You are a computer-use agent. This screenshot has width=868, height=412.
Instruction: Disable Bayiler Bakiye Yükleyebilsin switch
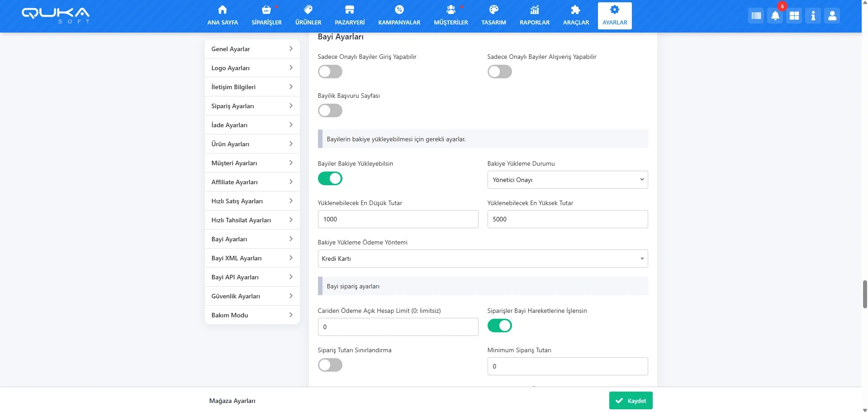click(x=330, y=178)
